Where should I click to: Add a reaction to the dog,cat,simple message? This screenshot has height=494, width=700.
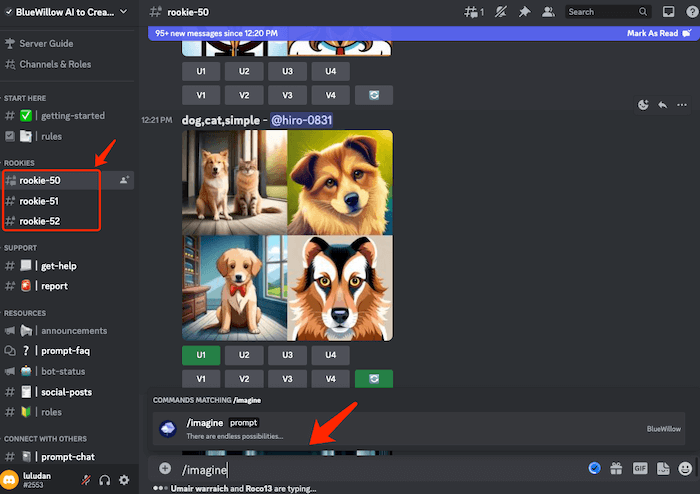pyautogui.click(x=644, y=104)
